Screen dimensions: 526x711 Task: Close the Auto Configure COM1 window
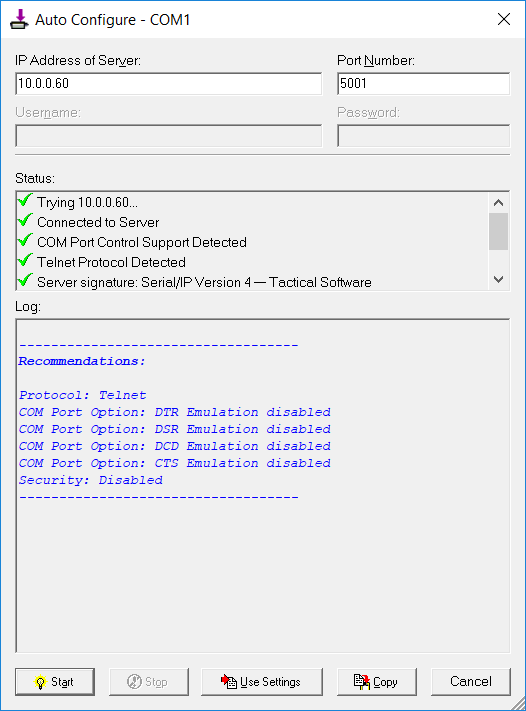coord(504,19)
